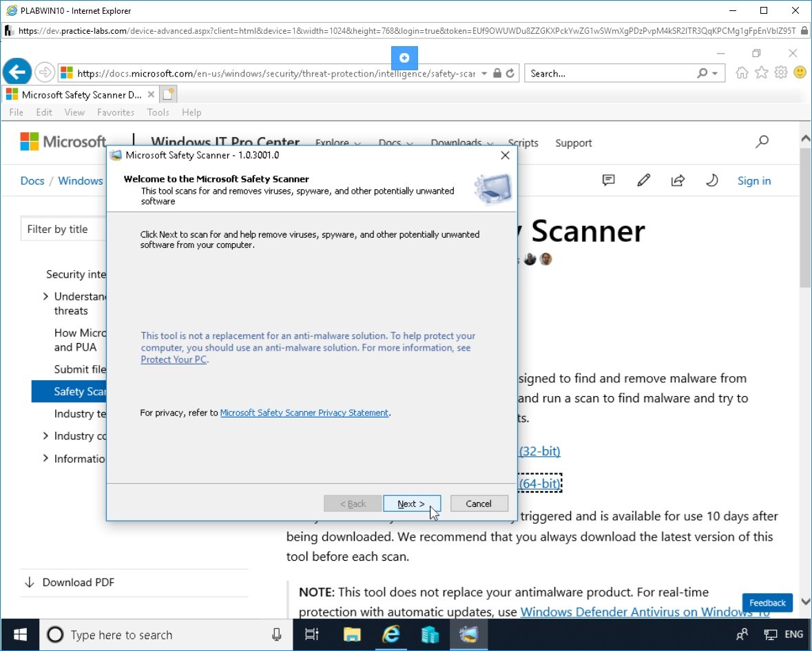The image size is (812, 651).
Task: Click the Edit pencil icon
Action: coord(643,180)
